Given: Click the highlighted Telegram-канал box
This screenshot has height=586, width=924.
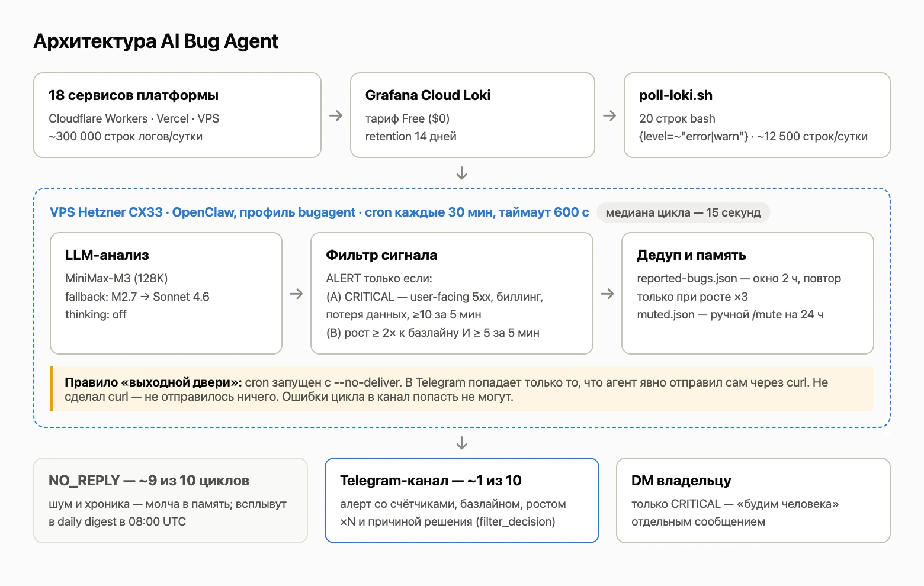Looking at the screenshot, I should [462, 500].
